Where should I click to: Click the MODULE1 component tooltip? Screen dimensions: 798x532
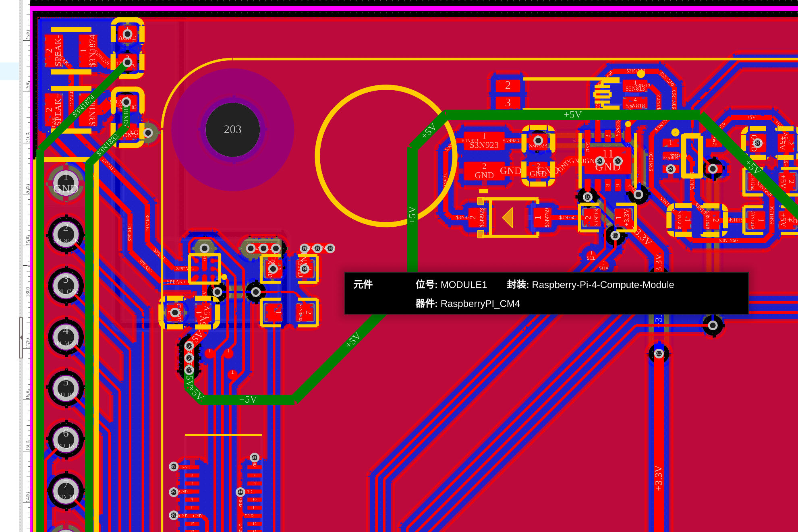546,293
